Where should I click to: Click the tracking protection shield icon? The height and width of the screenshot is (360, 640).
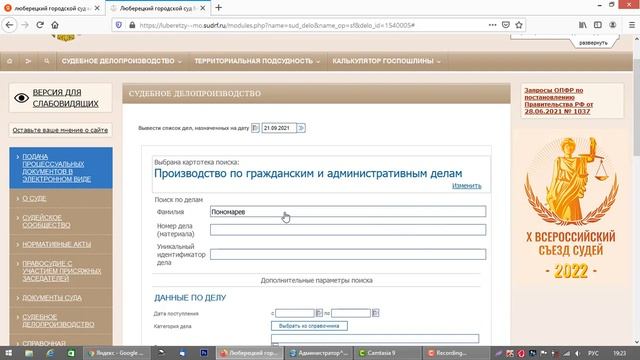point(119,25)
